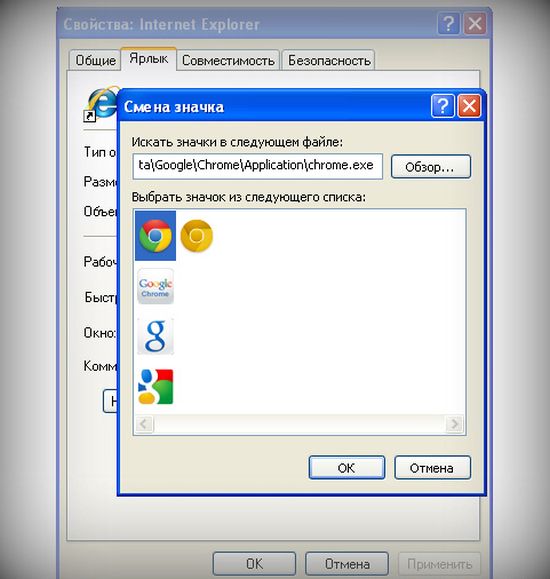Confirm icon change with OK button
Screen dimensions: 550x579
[347, 468]
